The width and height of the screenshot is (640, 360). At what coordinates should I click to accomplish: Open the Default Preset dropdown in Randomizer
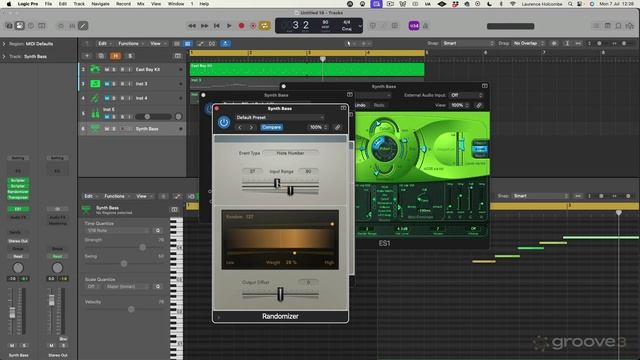(280, 117)
